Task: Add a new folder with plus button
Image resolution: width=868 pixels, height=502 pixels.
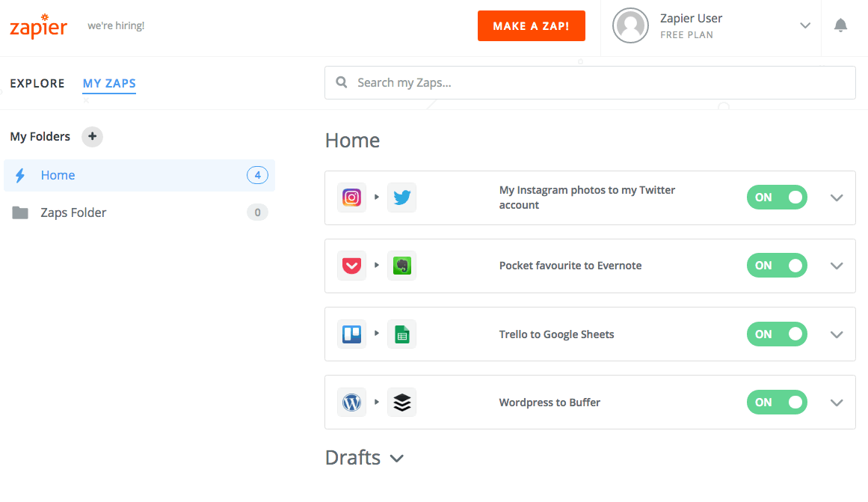Action: pos(93,136)
